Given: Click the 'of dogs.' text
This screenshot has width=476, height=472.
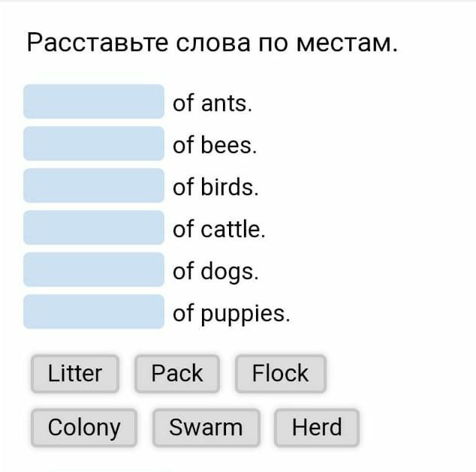Looking at the screenshot, I should [x=215, y=272].
